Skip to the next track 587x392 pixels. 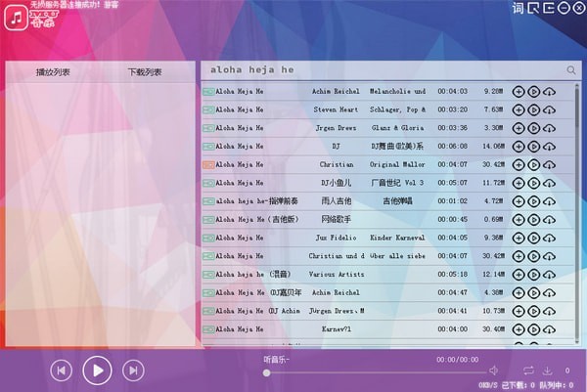(x=132, y=370)
